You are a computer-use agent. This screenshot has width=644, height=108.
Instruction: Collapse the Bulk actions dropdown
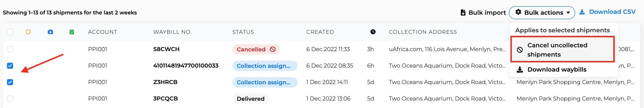click(x=542, y=13)
